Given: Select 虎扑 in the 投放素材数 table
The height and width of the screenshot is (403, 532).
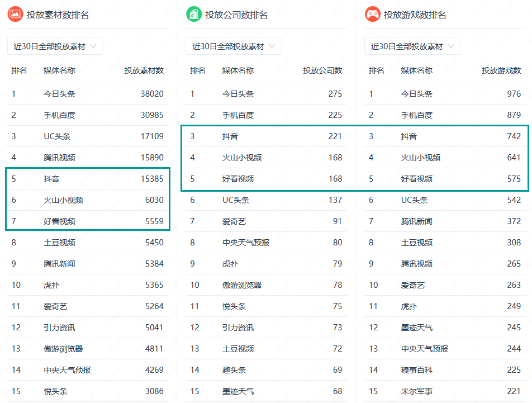Looking at the screenshot, I should [51, 285].
